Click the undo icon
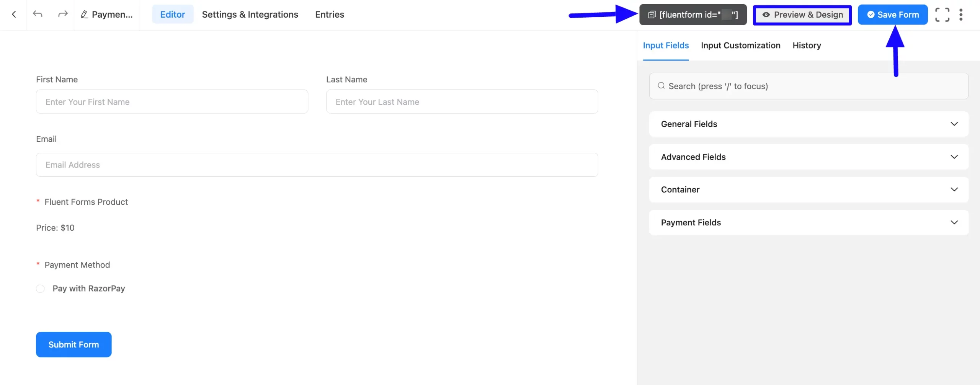This screenshot has width=980, height=385. [38, 14]
